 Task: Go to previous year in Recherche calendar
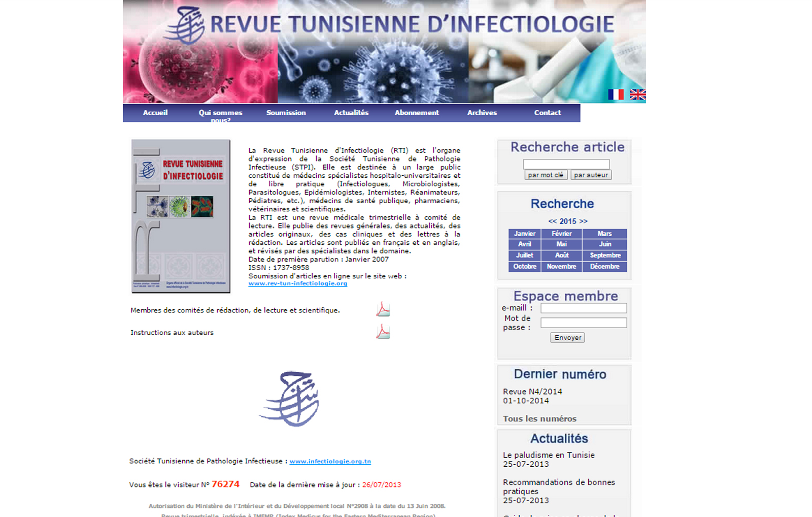[x=552, y=221]
